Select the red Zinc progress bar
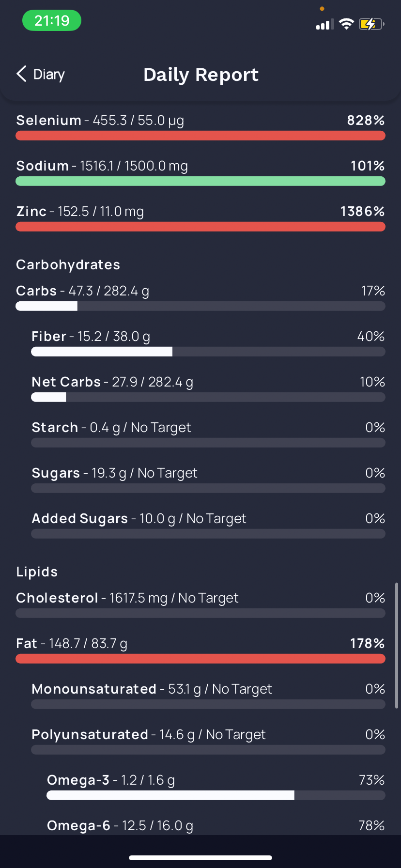The height and width of the screenshot is (868, 401). pos(200,227)
